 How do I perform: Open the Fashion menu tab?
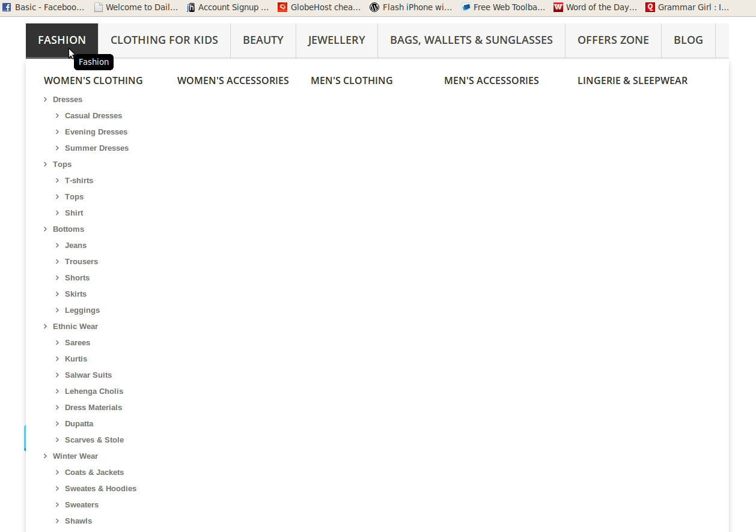[62, 40]
